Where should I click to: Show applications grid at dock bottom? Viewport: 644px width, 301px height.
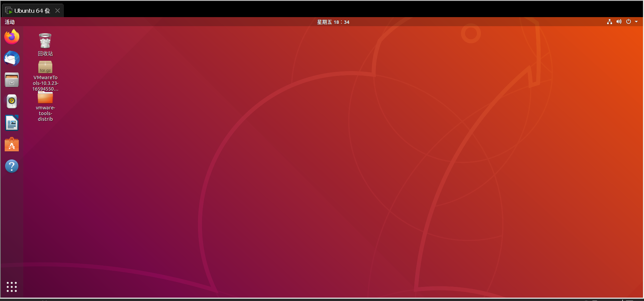[x=12, y=287]
